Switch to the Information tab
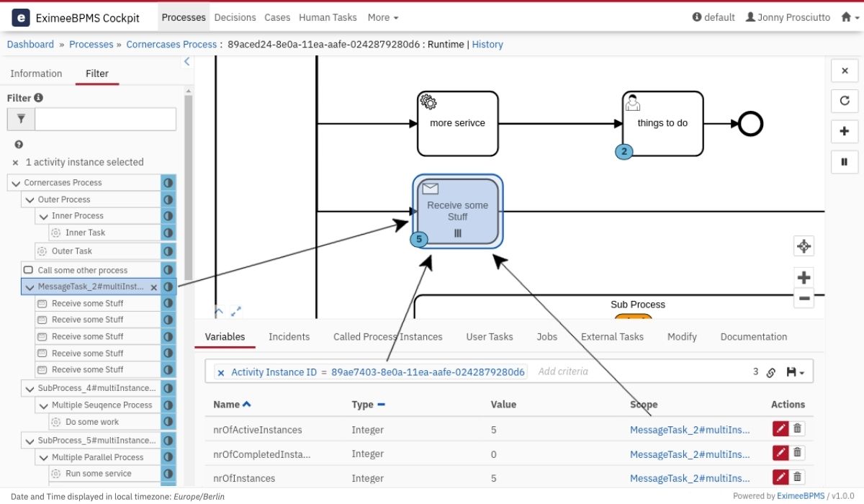The height and width of the screenshot is (504, 864). 36,73
